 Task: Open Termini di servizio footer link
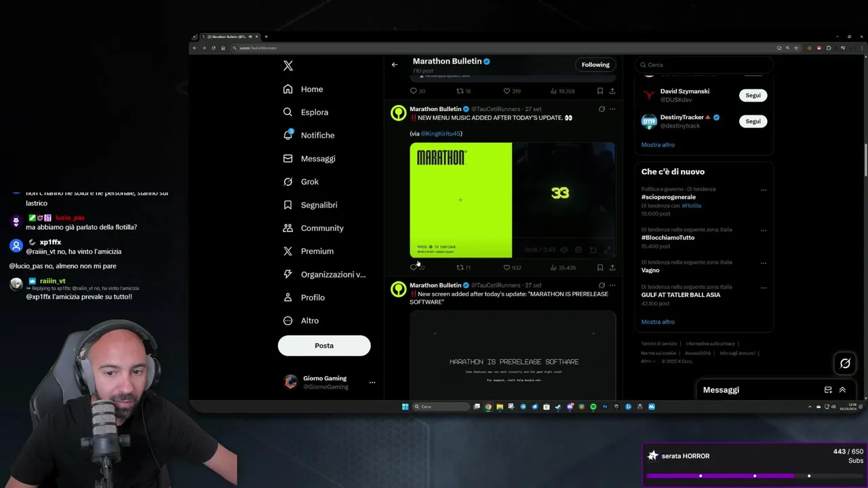659,344
